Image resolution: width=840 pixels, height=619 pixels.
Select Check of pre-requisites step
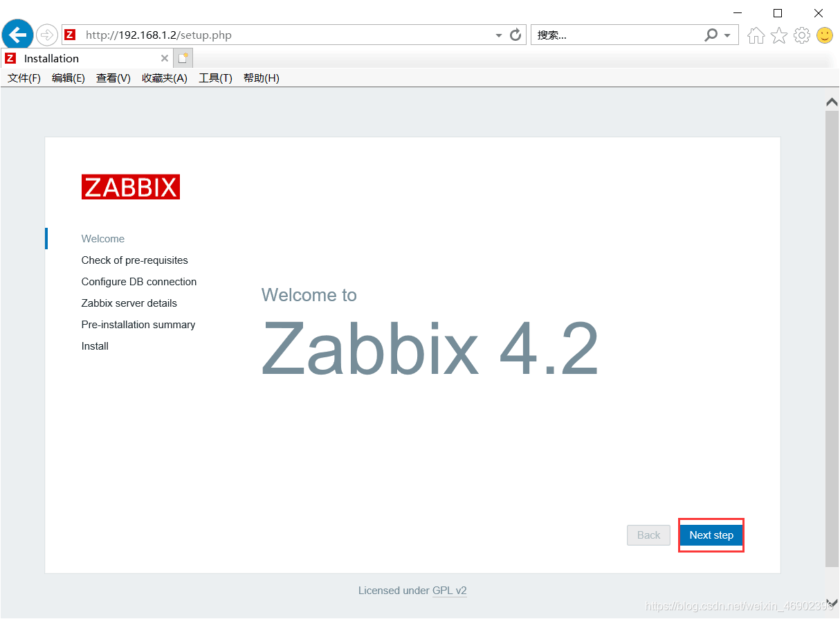[x=135, y=260]
